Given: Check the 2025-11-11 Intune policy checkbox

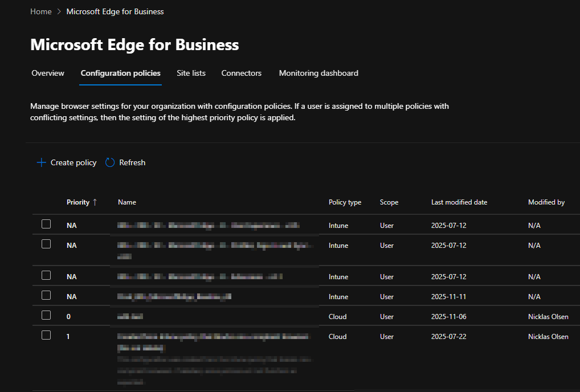Looking at the screenshot, I should coord(46,296).
